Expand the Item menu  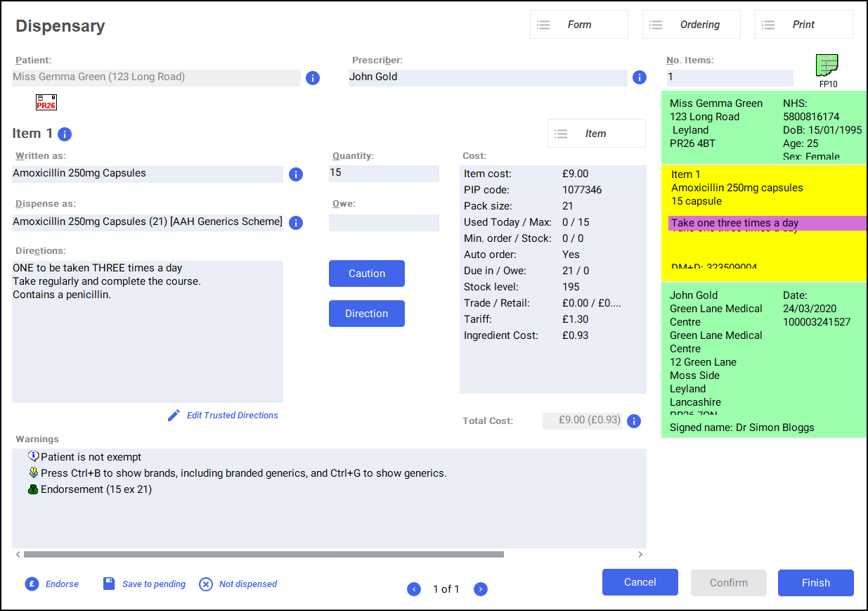[x=596, y=134]
